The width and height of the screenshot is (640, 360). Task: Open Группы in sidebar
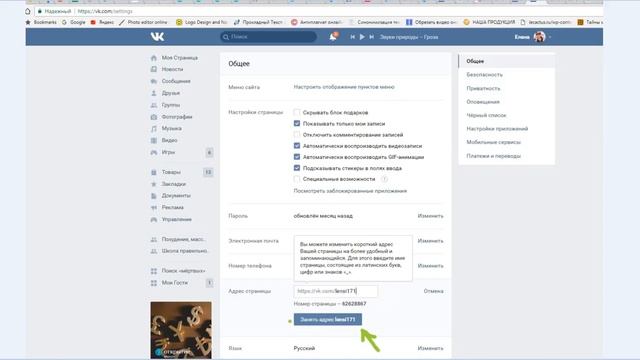171,105
